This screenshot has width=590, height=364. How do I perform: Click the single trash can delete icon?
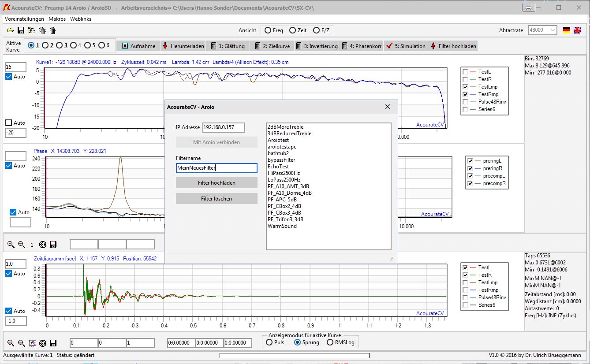click(52, 30)
